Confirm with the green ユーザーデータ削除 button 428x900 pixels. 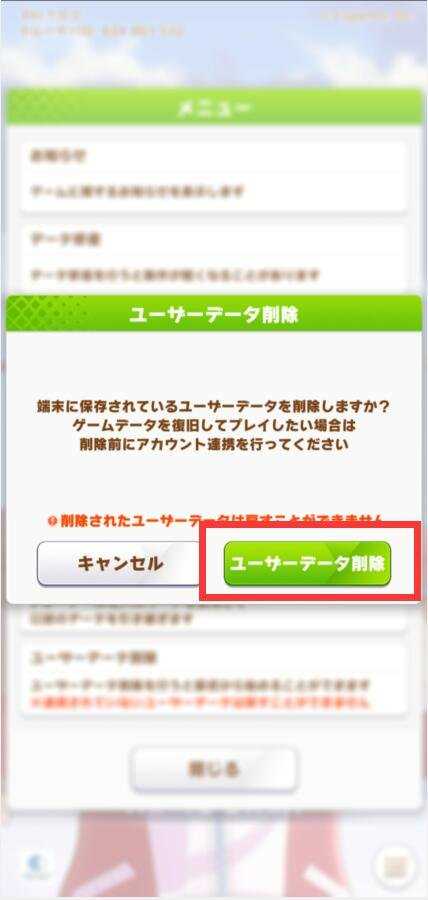point(307,564)
